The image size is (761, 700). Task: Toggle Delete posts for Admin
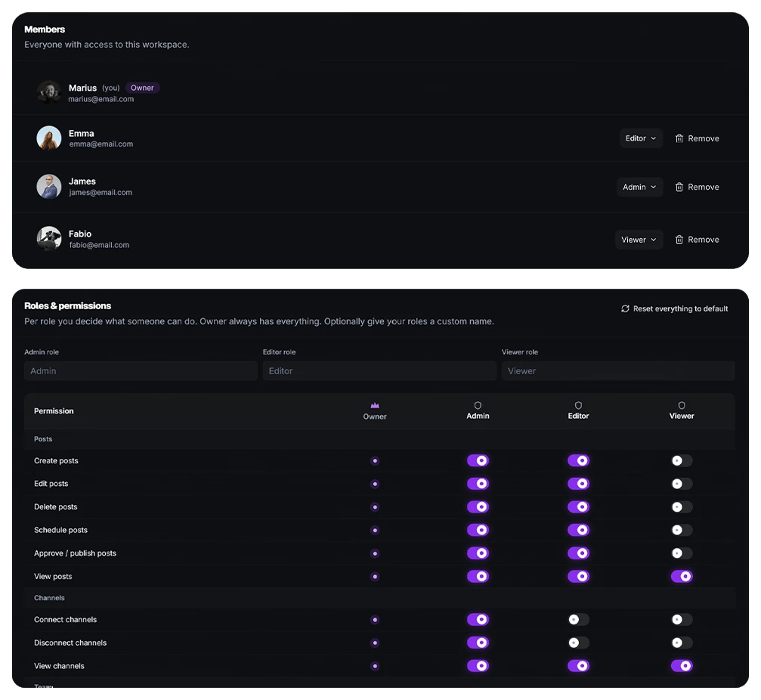[x=478, y=506]
